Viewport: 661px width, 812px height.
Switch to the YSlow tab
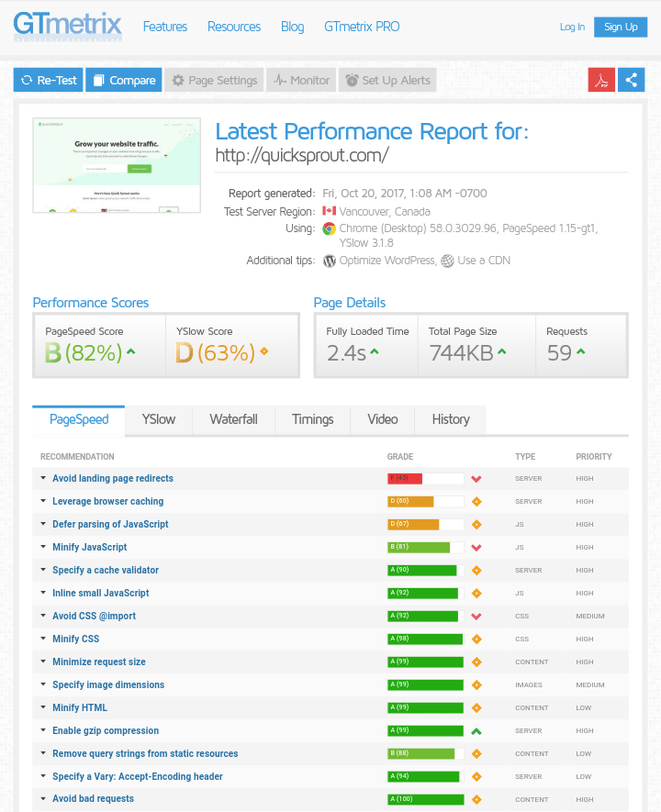[158, 419]
